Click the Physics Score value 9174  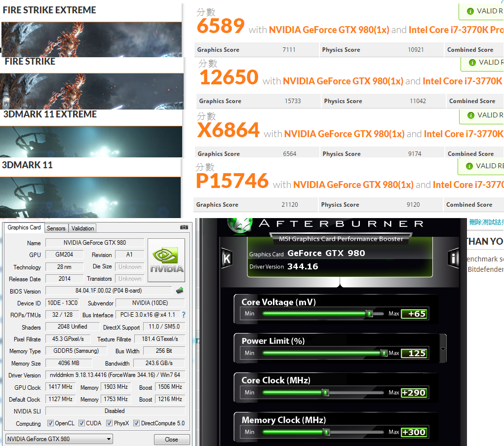(415, 154)
